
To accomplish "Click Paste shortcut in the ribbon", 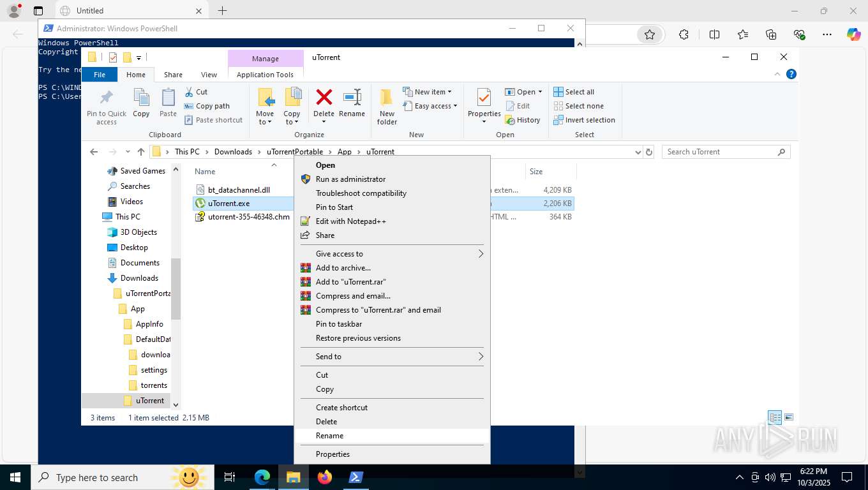I will point(213,120).
